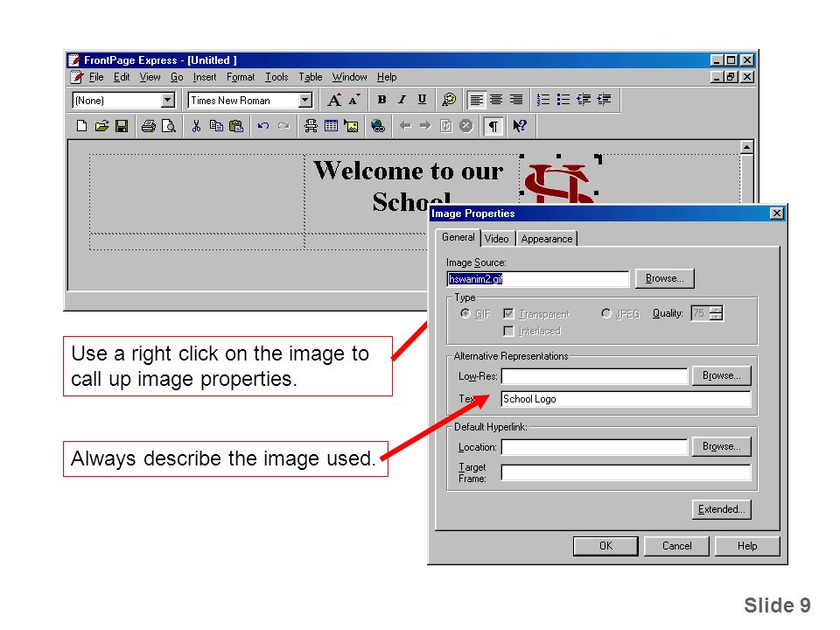
Task: Switch to the Appearance tab
Action: click(546, 239)
